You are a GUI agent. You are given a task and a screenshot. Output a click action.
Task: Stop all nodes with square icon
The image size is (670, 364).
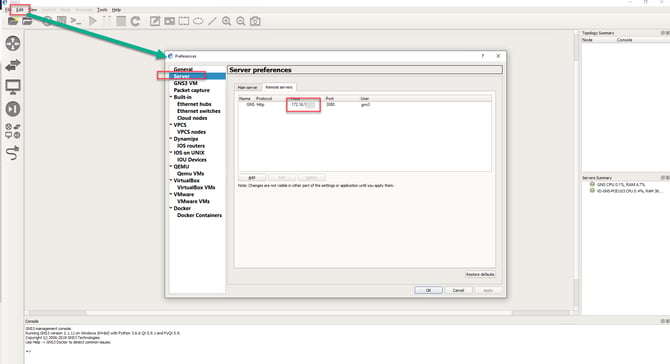(x=121, y=21)
